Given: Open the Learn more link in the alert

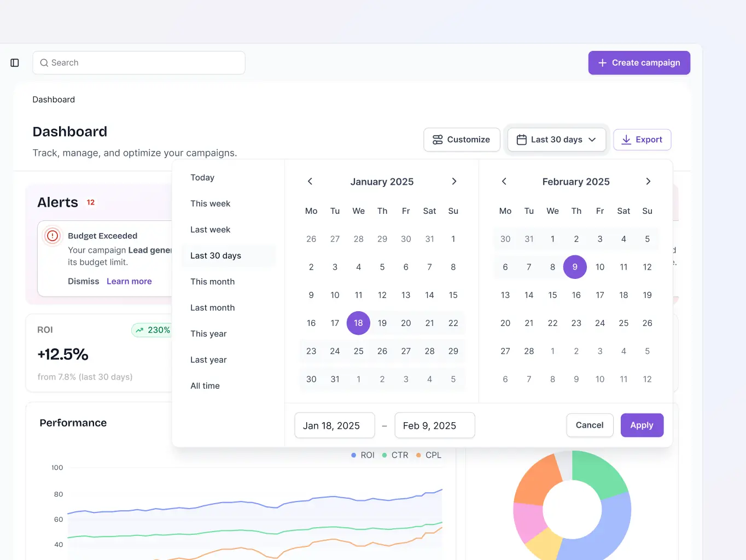Looking at the screenshot, I should 129,281.
